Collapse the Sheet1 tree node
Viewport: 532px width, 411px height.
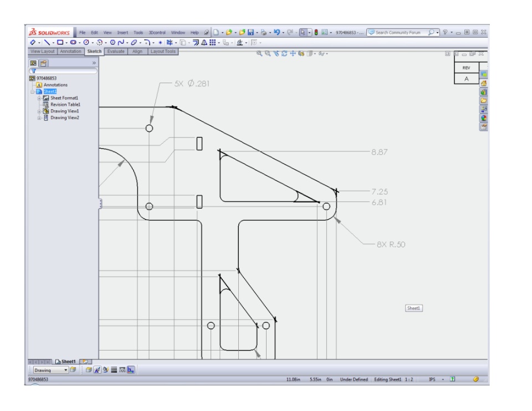[x=32, y=92]
